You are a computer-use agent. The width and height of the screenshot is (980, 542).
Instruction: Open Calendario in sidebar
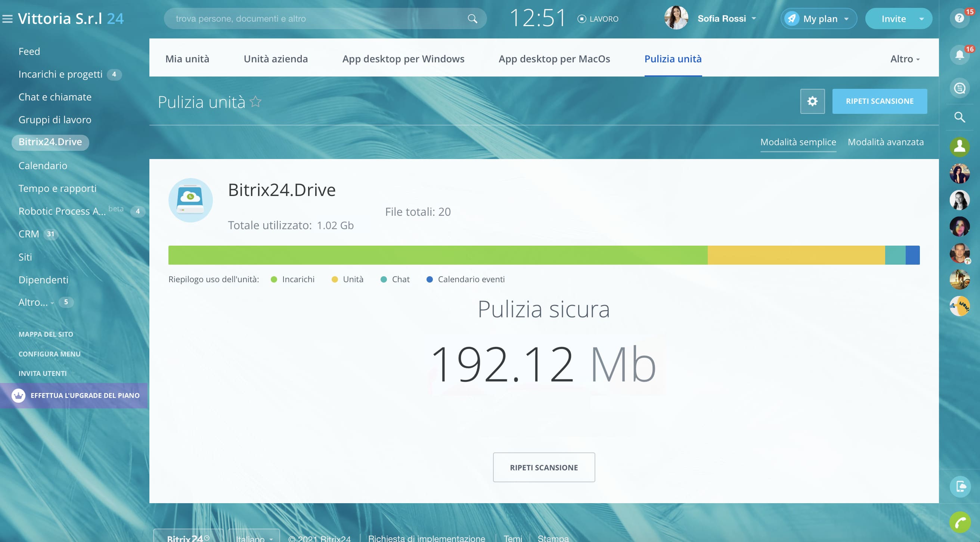[x=43, y=165]
